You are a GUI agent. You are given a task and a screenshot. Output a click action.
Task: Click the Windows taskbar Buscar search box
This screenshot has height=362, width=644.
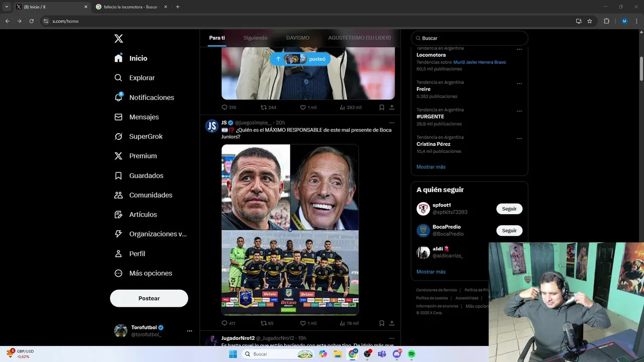pyautogui.click(x=279, y=354)
